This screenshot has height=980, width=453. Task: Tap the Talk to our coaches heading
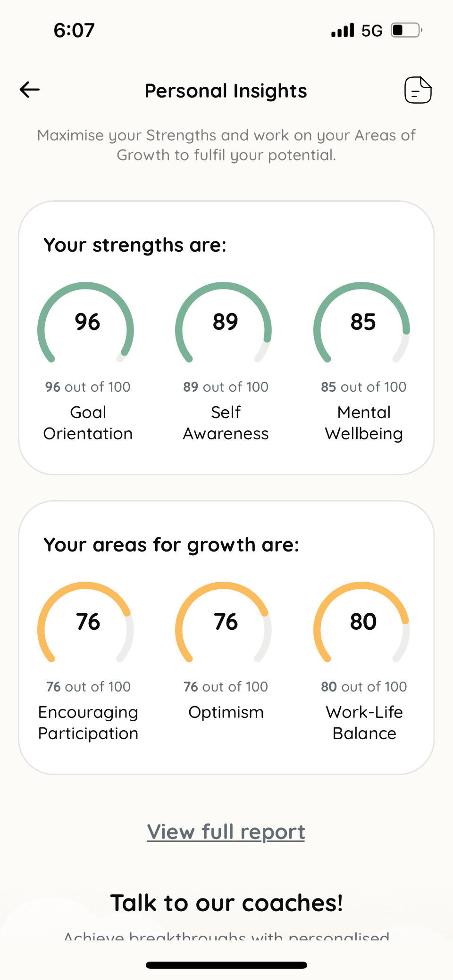[x=226, y=903]
